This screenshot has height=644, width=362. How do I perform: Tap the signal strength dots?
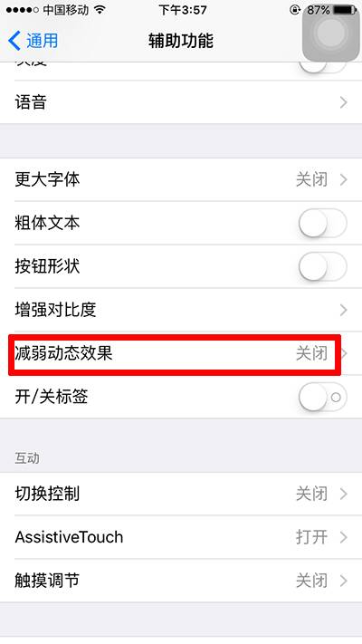coord(23,9)
